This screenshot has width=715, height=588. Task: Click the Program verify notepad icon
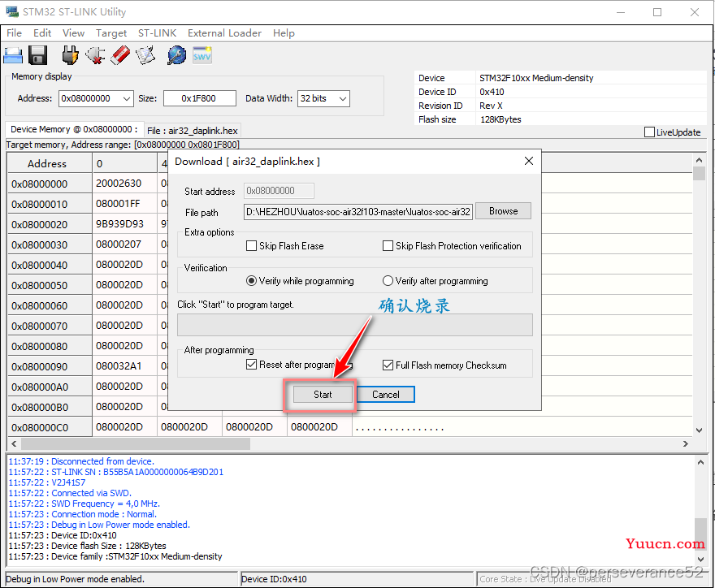point(145,55)
